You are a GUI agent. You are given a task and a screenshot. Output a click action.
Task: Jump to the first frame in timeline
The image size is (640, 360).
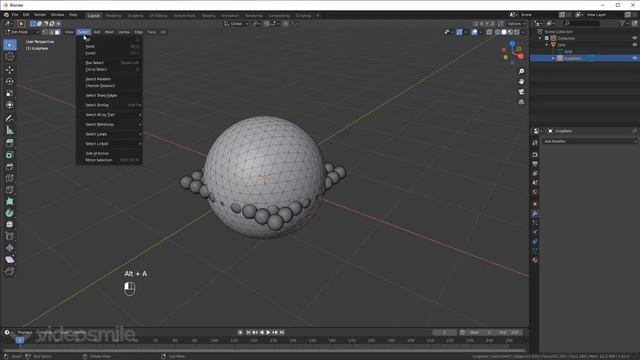pos(248,332)
